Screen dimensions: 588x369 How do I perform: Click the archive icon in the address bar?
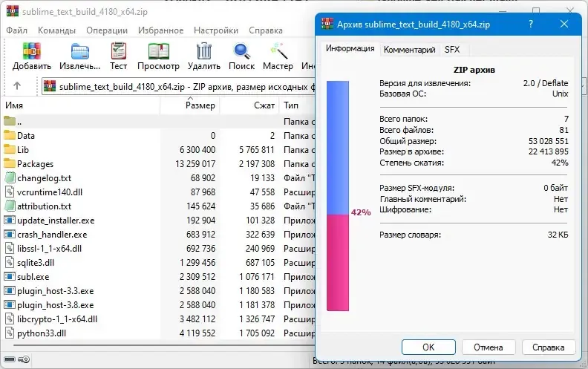point(50,87)
